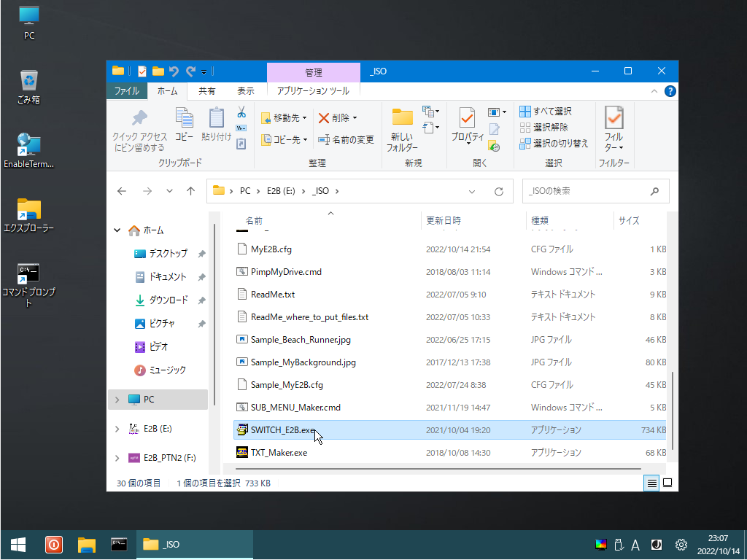Screen dimensions: 747x560
Task: Create a new folder with the ribbon icon
Action: coord(402,118)
